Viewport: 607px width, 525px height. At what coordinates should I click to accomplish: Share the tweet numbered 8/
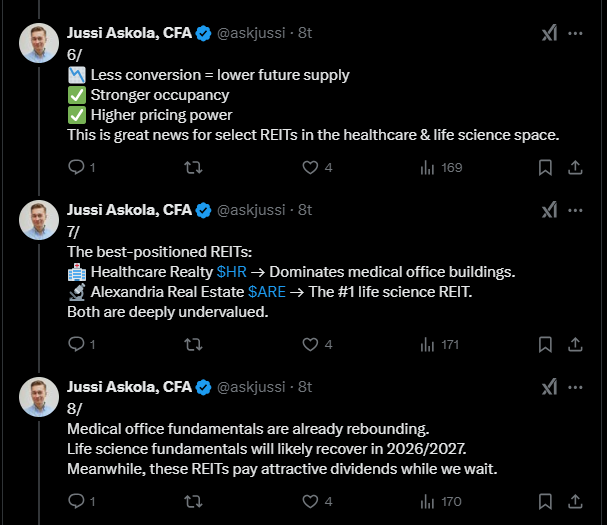575,501
